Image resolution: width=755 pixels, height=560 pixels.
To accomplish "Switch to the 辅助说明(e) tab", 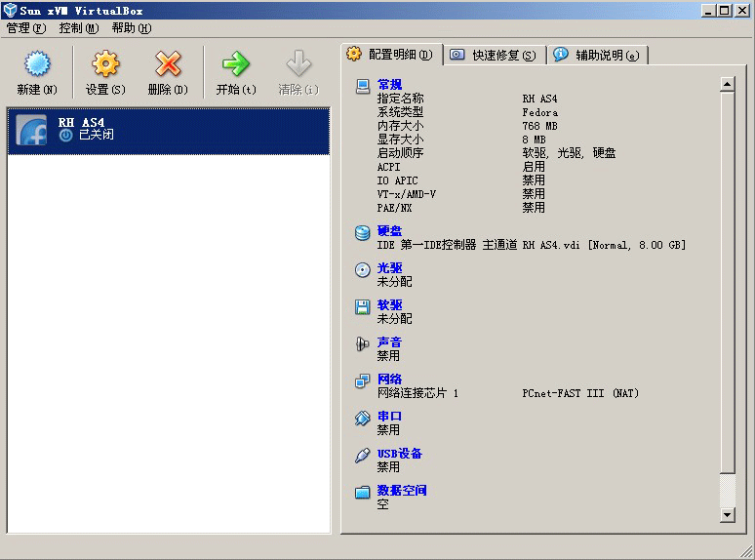I will point(598,55).
